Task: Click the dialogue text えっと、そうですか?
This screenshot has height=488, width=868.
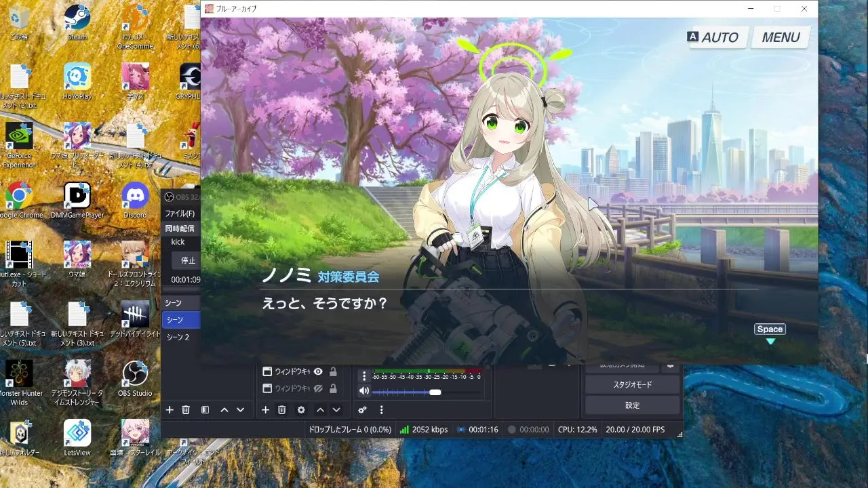Action: [x=324, y=304]
